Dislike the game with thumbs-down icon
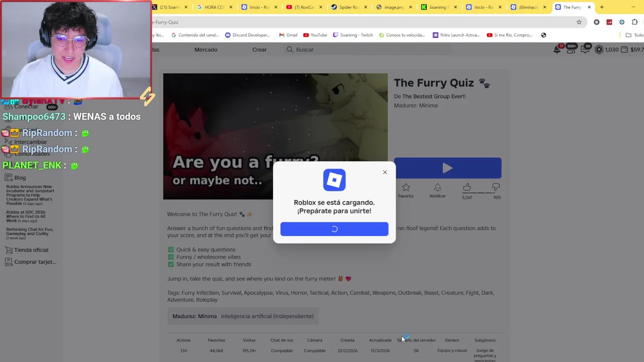 point(496,188)
